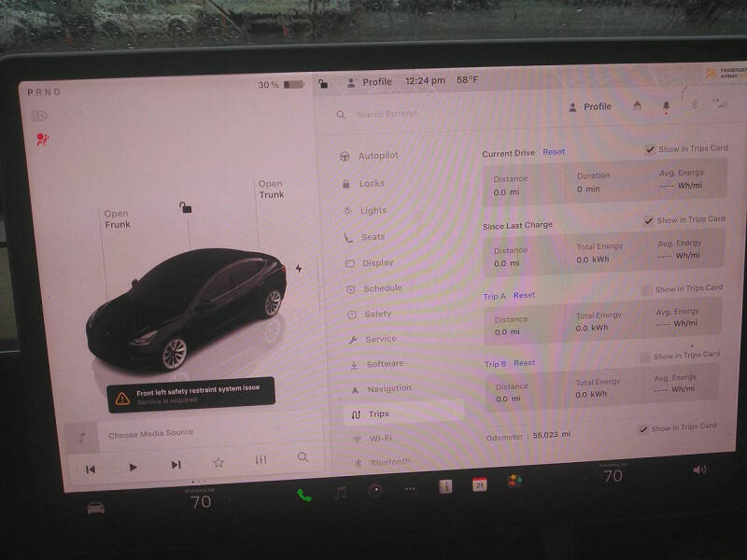This screenshot has width=747, height=560.
Task: Open Display settings
Action: tap(369, 263)
